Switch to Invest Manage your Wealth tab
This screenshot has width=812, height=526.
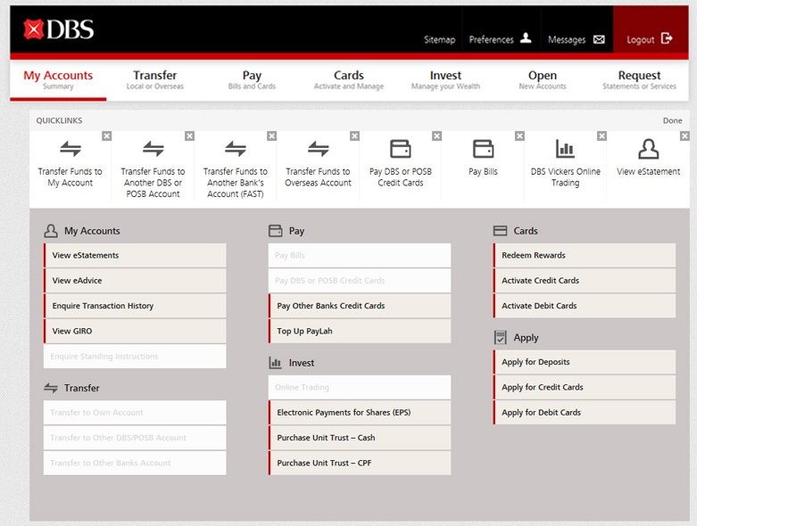coord(445,80)
